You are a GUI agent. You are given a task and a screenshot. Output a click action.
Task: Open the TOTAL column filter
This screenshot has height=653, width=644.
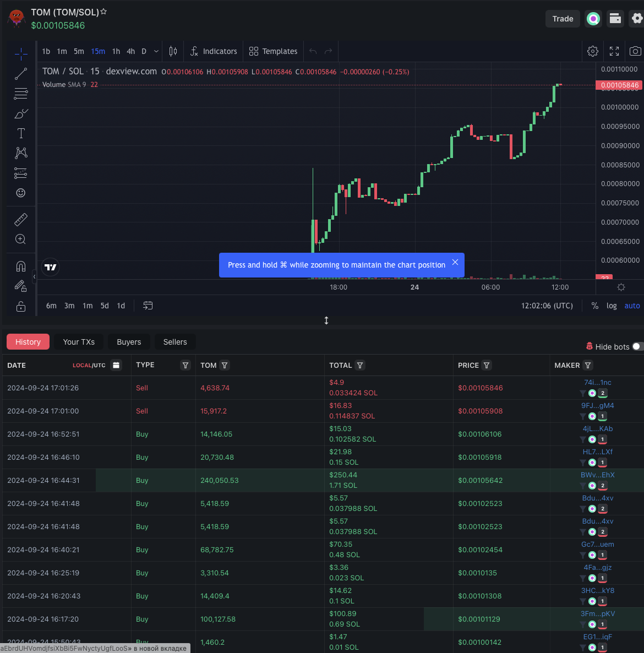359,365
